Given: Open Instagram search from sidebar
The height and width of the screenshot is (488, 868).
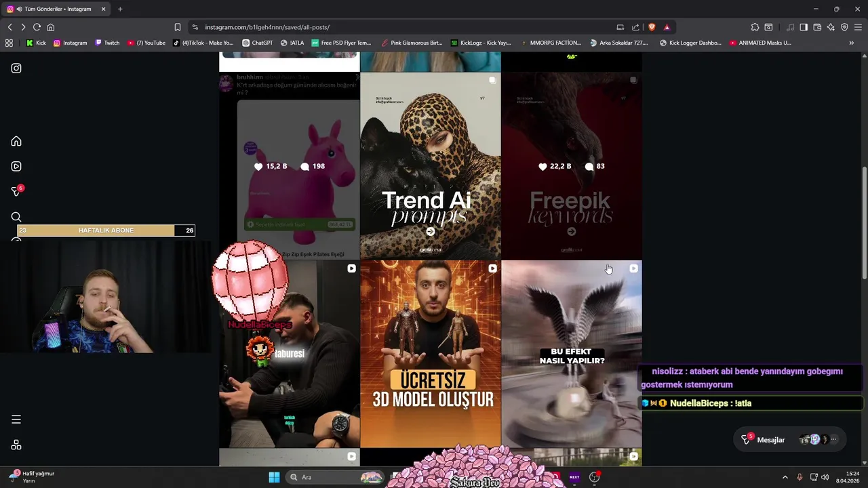Looking at the screenshot, I should coord(16,217).
